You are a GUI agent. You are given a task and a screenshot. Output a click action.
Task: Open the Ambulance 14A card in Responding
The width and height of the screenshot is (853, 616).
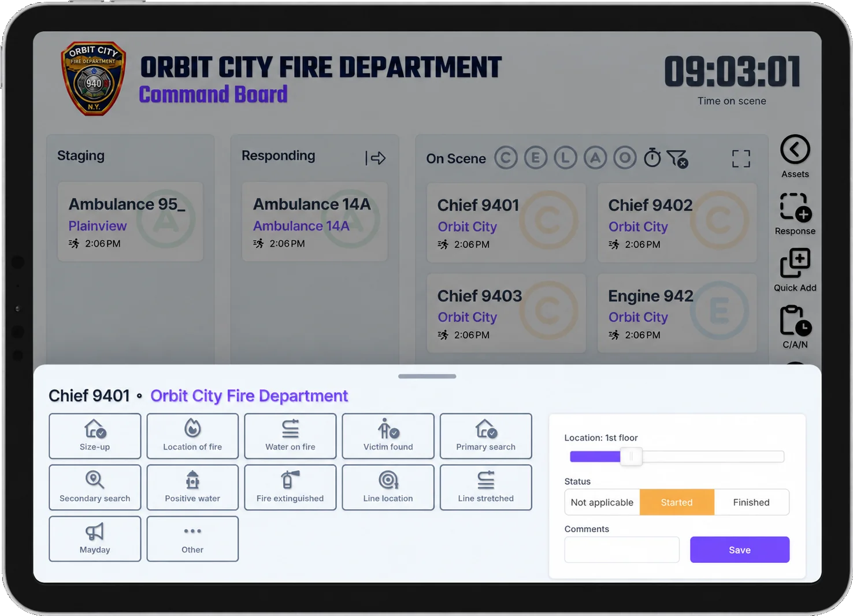(x=314, y=222)
